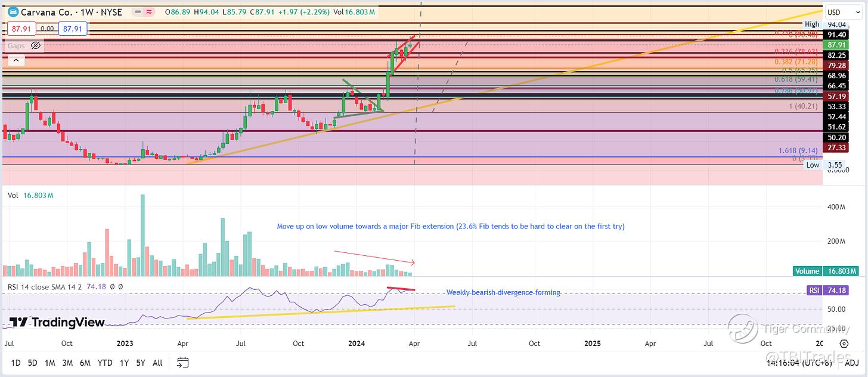Select the YTD time range
The height and width of the screenshot is (377, 868).
point(105,363)
